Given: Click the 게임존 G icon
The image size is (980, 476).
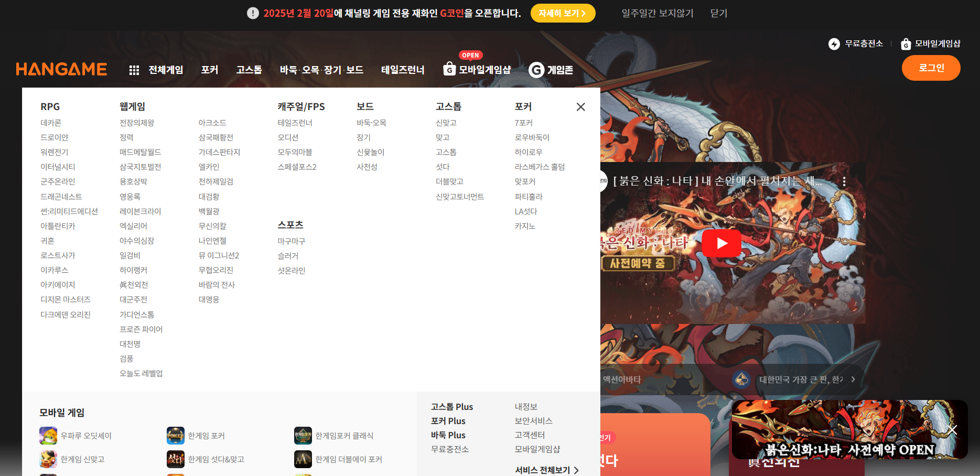Looking at the screenshot, I should click(x=536, y=70).
